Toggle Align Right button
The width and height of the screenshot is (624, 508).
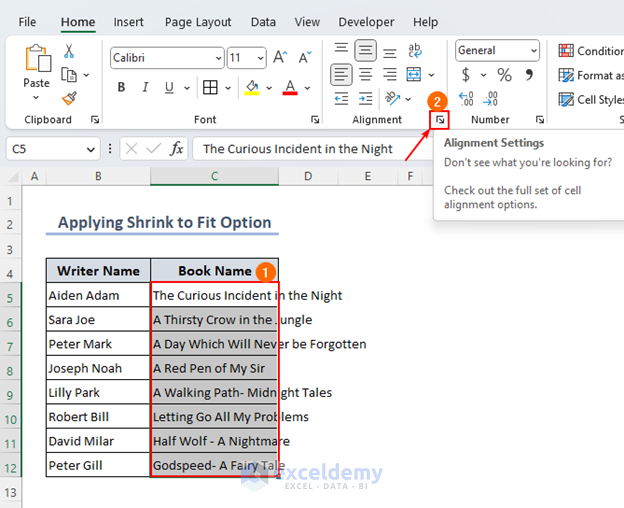pyautogui.click(x=390, y=74)
